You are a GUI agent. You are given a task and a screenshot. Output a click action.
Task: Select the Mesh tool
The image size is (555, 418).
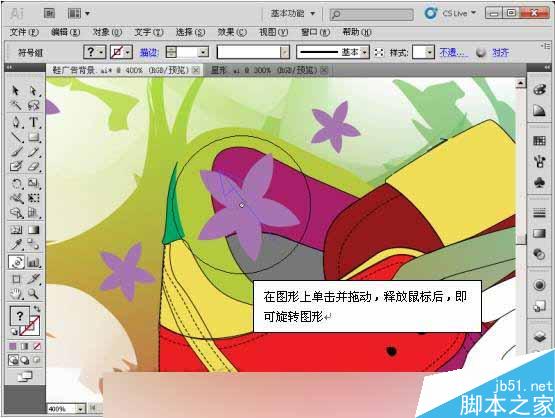[x=16, y=230]
